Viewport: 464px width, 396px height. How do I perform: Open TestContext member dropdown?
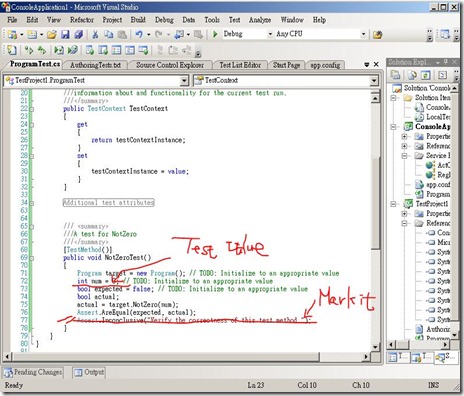[374, 80]
